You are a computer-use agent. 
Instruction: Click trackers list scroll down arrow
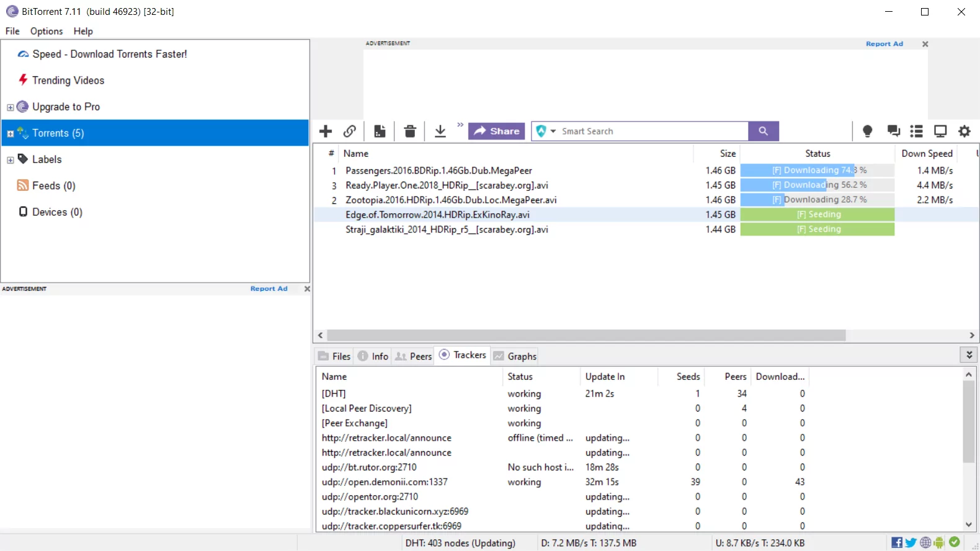tap(969, 525)
